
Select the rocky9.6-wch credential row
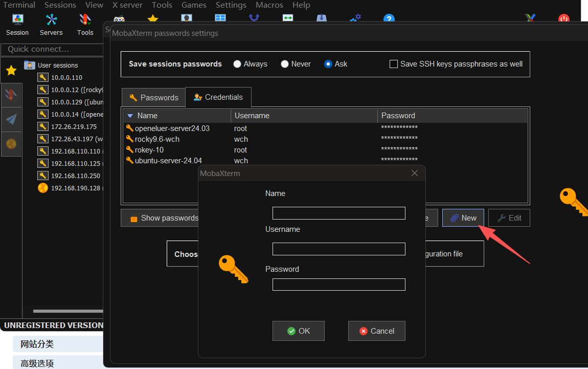(325, 139)
